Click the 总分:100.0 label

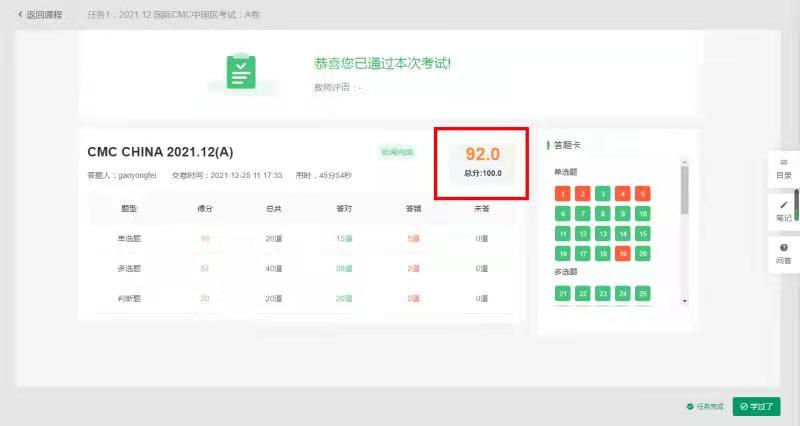coord(483,173)
